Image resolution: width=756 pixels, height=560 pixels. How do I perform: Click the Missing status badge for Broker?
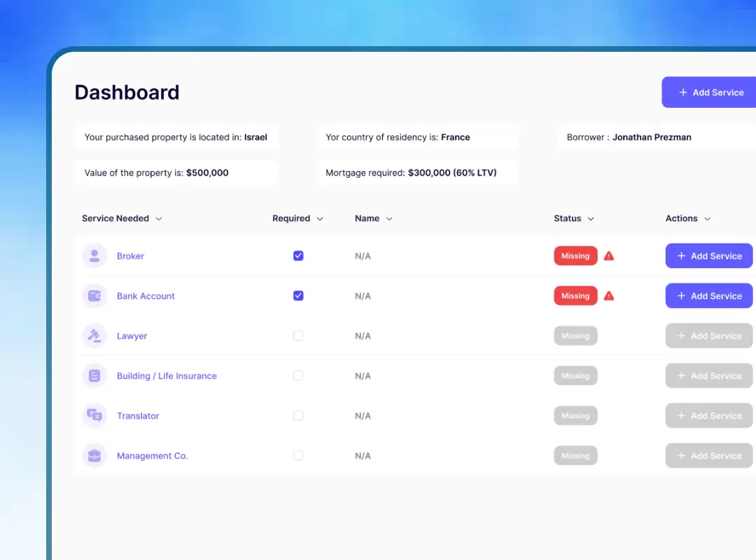(x=575, y=255)
